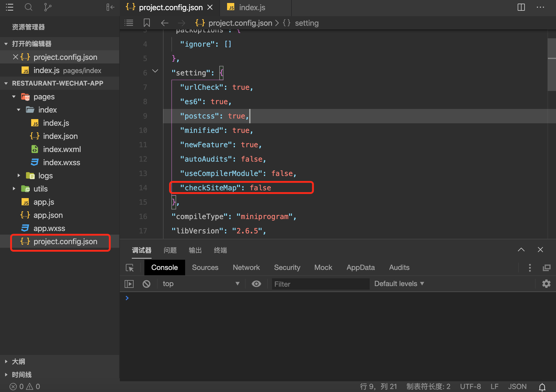Viewport: 556px width, 392px height.
Task: Select project.config.json in file tree
Action: (60, 241)
